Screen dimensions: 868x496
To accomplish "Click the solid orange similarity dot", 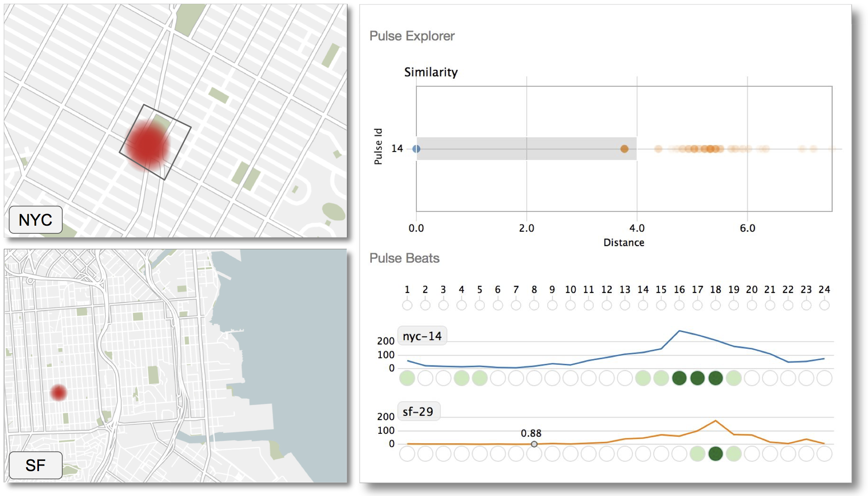I will tap(624, 149).
